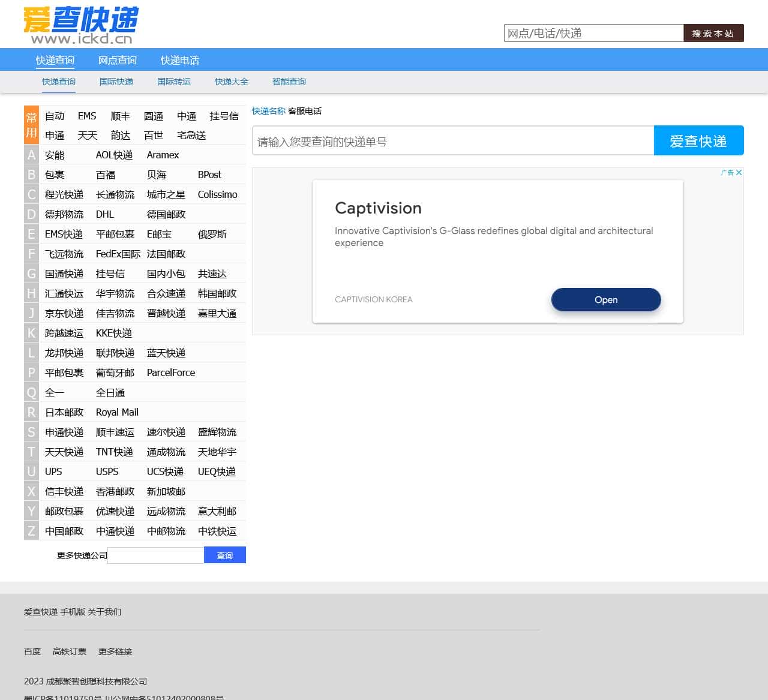Viewport: 768px width, 700px height.
Task: Open the 智能查询 sub-tab
Action: pos(289,82)
